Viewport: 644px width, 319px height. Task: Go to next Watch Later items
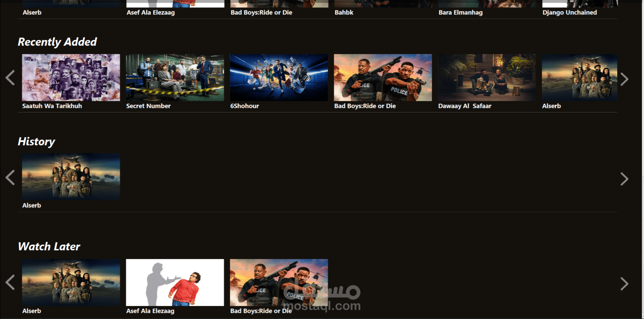pos(624,284)
